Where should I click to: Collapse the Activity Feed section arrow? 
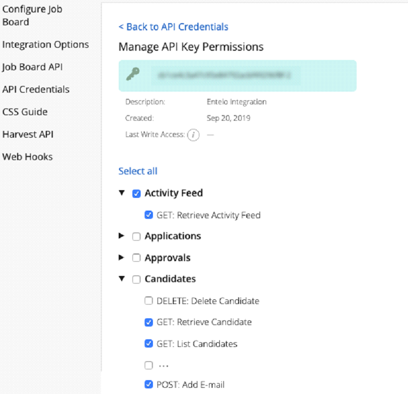(122, 193)
